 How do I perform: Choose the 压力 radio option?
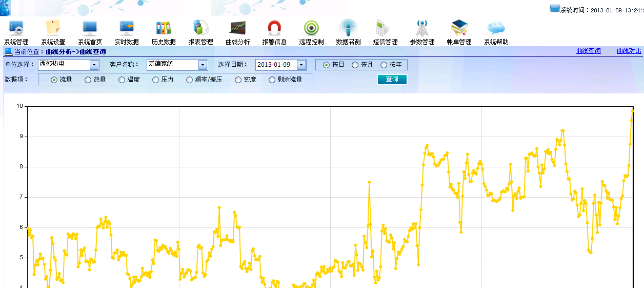[156, 80]
